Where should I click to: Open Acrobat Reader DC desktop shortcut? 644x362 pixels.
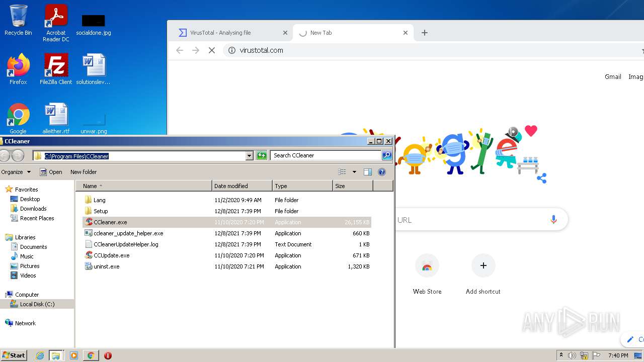click(56, 23)
